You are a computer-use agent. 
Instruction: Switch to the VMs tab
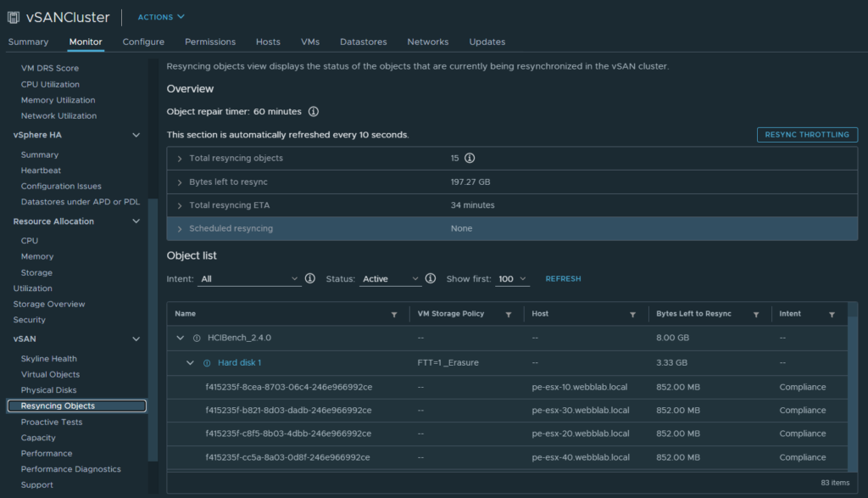click(310, 42)
